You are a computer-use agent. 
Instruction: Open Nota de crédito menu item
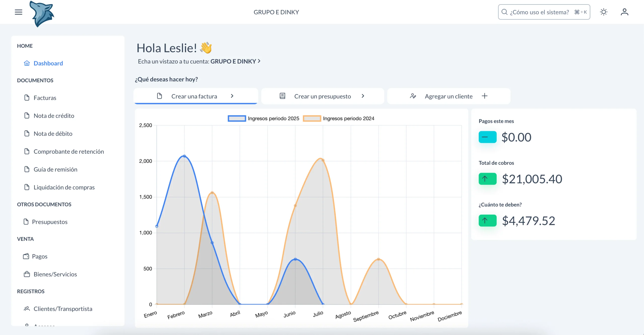pos(54,116)
